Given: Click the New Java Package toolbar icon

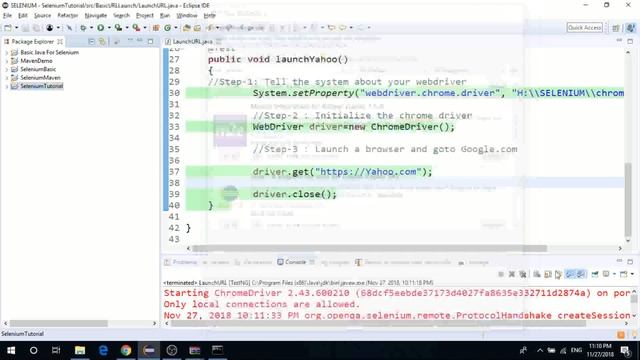Looking at the screenshot, I should click(156, 28).
